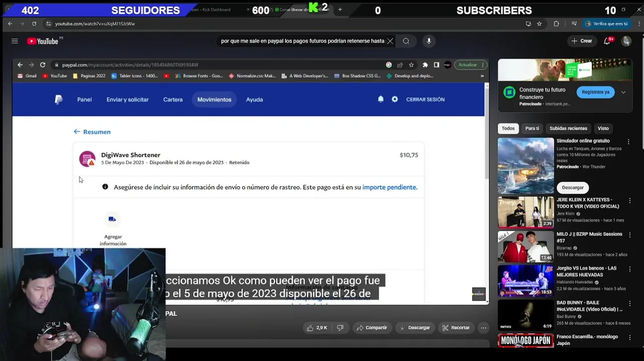
Task: Click Descargar on War Thunder ad
Action: [x=573, y=188]
